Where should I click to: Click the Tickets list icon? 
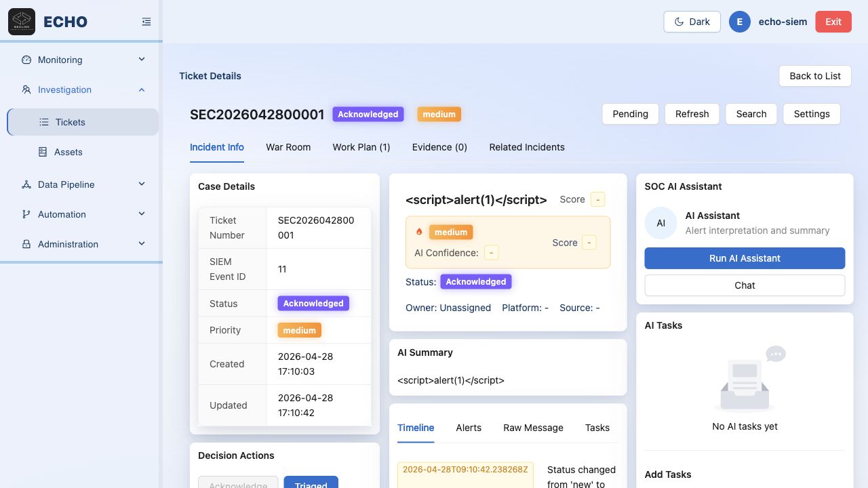(x=44, y=122)
